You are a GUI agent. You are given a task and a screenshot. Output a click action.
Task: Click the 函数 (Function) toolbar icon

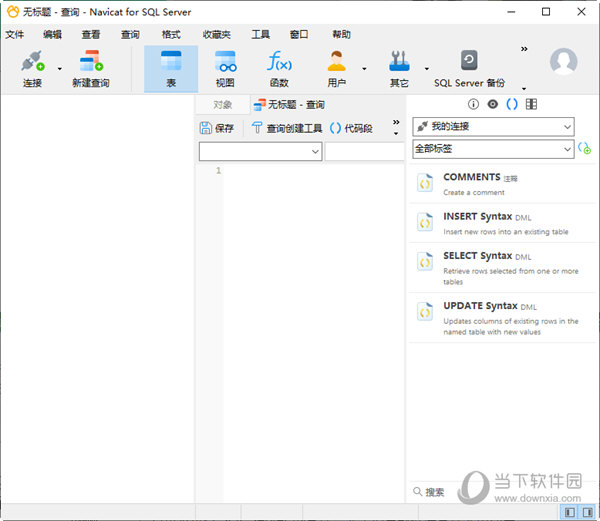click(279, 66)
